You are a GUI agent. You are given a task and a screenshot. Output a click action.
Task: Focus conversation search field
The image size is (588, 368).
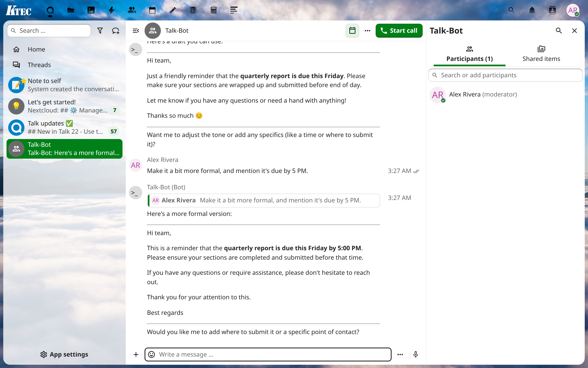[x=49, y=31]
